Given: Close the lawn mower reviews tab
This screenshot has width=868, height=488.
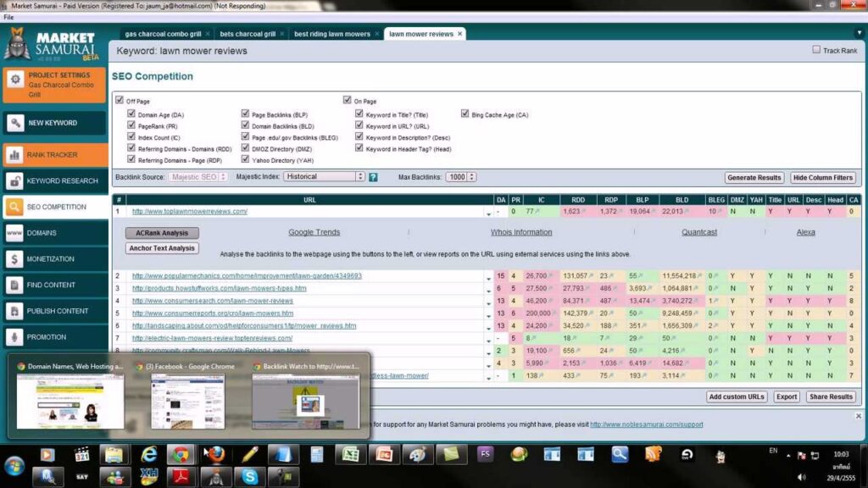Looking at the screenshot, I should [460, 34].
